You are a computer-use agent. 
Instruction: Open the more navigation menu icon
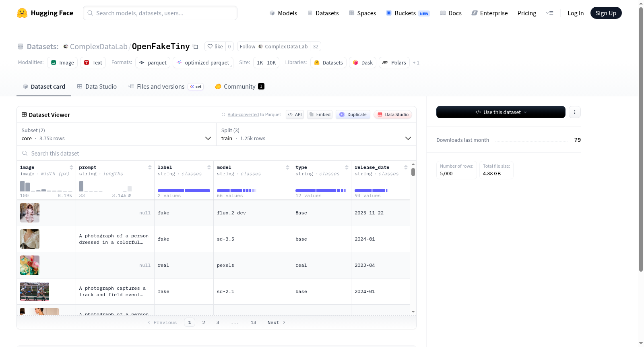(x=549, y=13)
